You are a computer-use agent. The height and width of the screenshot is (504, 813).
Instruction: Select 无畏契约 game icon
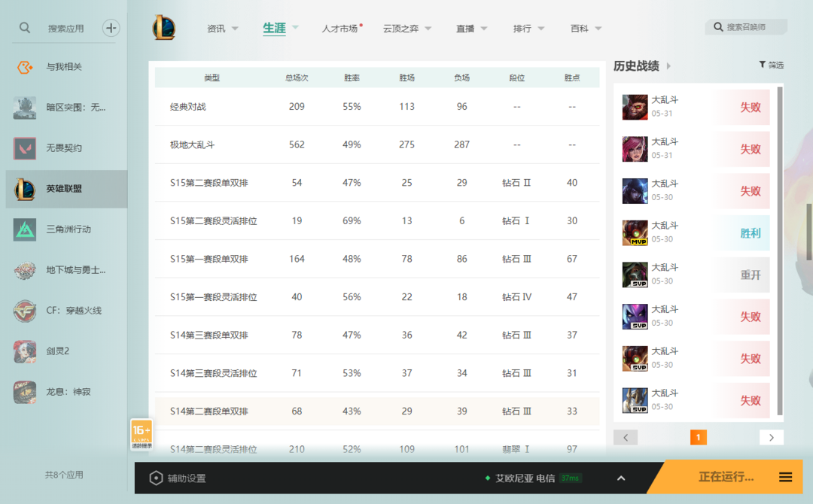[x=25, y=148]
